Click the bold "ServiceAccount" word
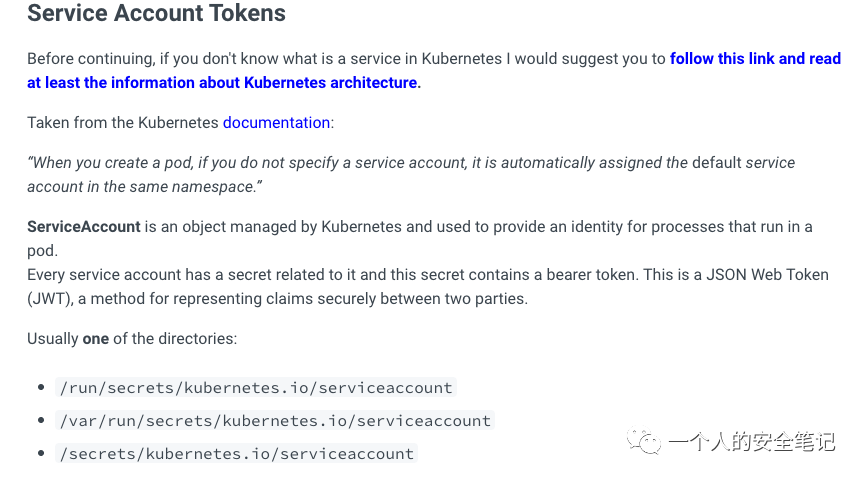This screenshot has width=863, height=479. tap(84, 227)
